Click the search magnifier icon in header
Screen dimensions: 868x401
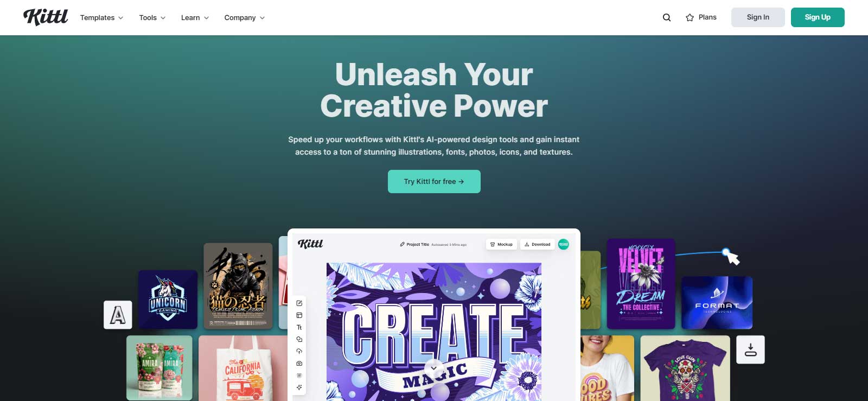click(x=667, y=17)
